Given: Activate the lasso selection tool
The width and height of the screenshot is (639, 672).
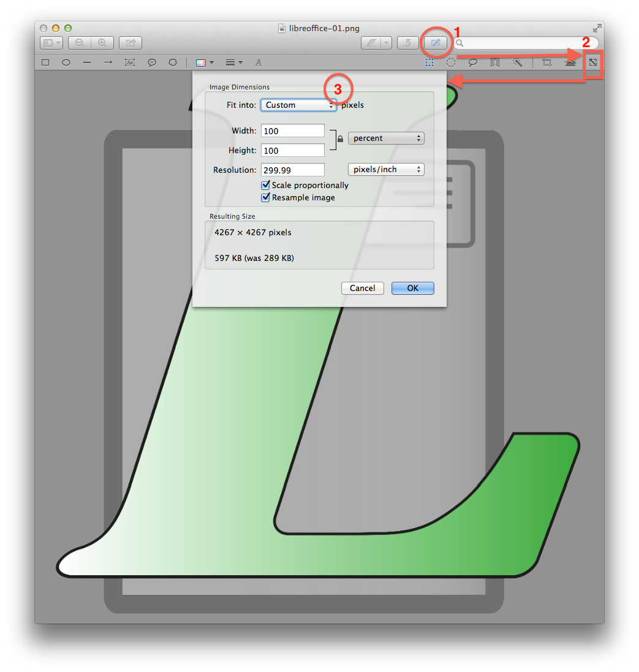Looking at the screenshot, I should [472, 62].
